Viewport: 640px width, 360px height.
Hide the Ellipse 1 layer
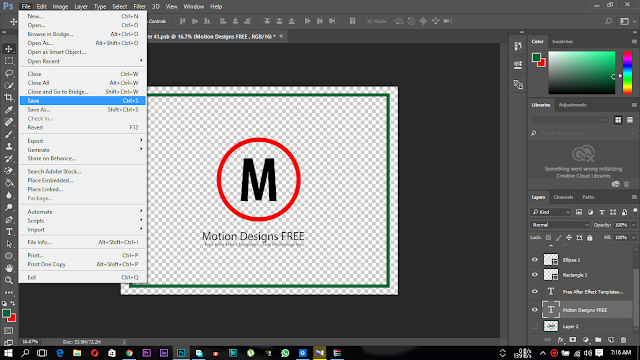click(x=535, y=260)
